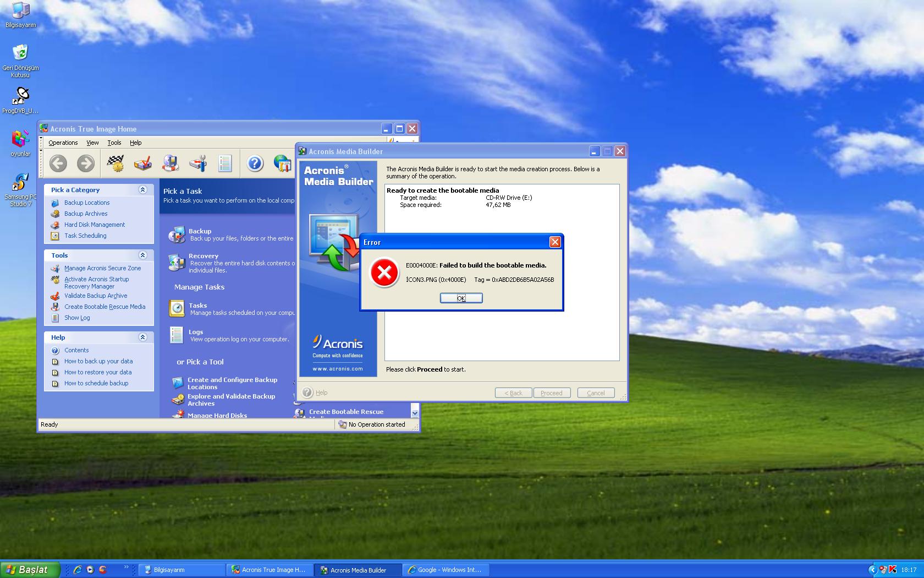
Task: Click the wrench tools toolbar icon
Action: coord(198,163)
